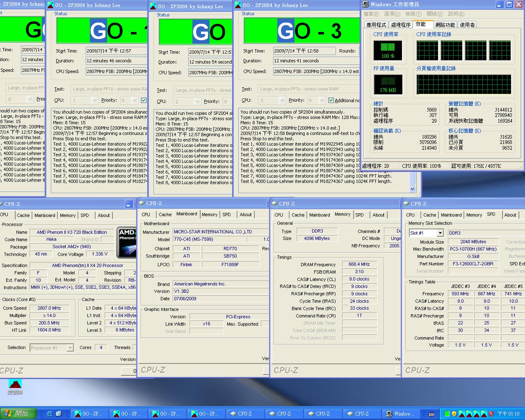Open the CPU dropdown showing 3
525x420 pixels.
click(x=282, y=100)
